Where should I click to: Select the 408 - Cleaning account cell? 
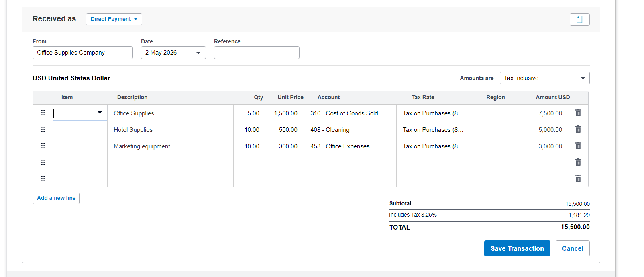coord(350,129)
